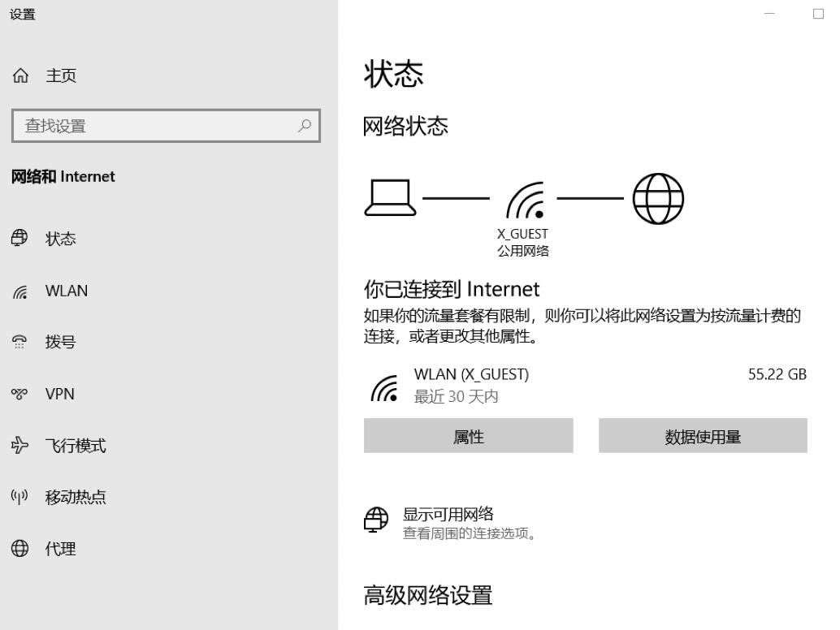Image resolution: width=840 pixels, height=630 pixels.
Task: Open 显示可用网络 to view nearby networks
Action: pyautogui.click(x=448, y=513)
